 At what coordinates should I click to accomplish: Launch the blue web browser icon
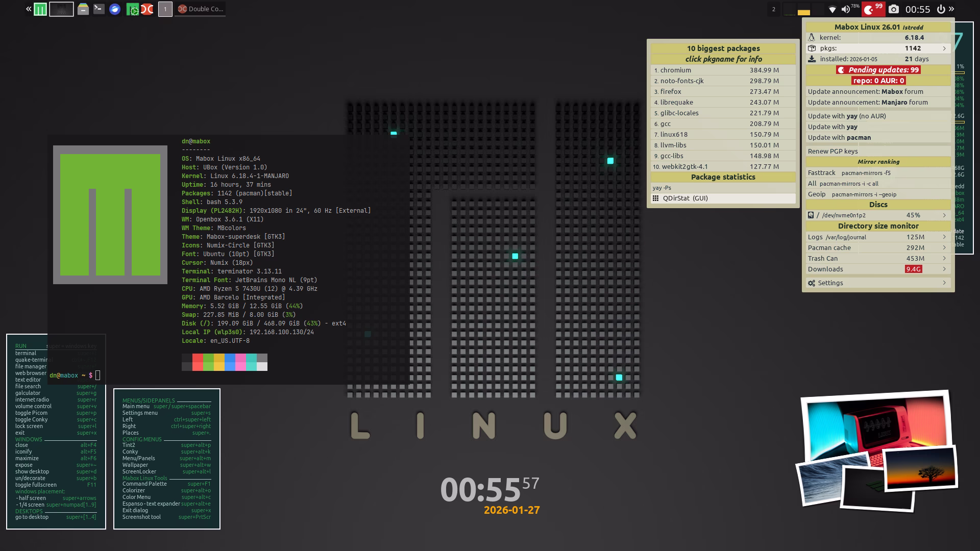[x=115, y=9]
